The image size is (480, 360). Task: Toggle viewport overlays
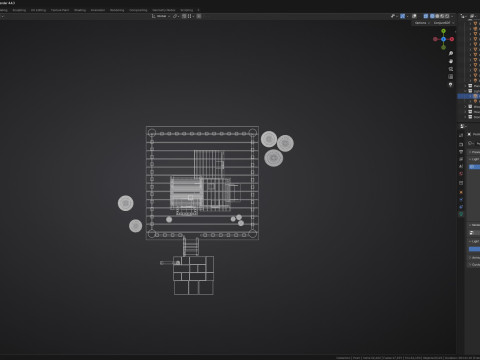[414, 16]
